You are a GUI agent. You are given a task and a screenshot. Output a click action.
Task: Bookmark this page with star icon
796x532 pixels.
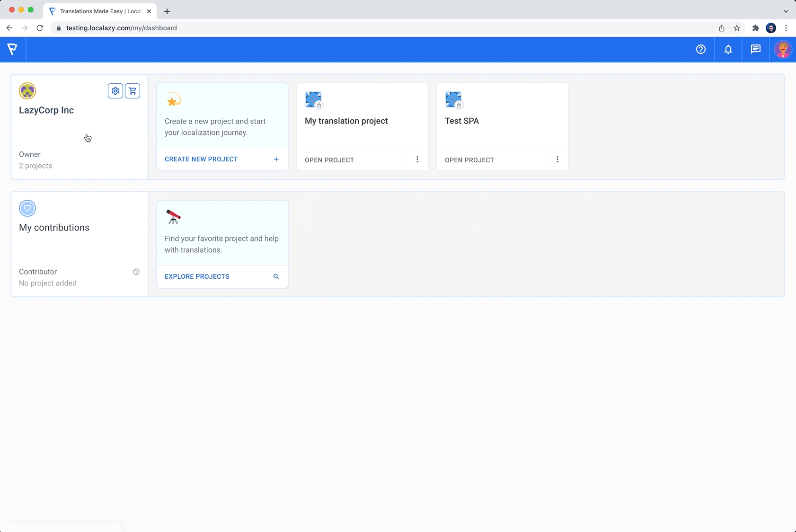[737, 28]
